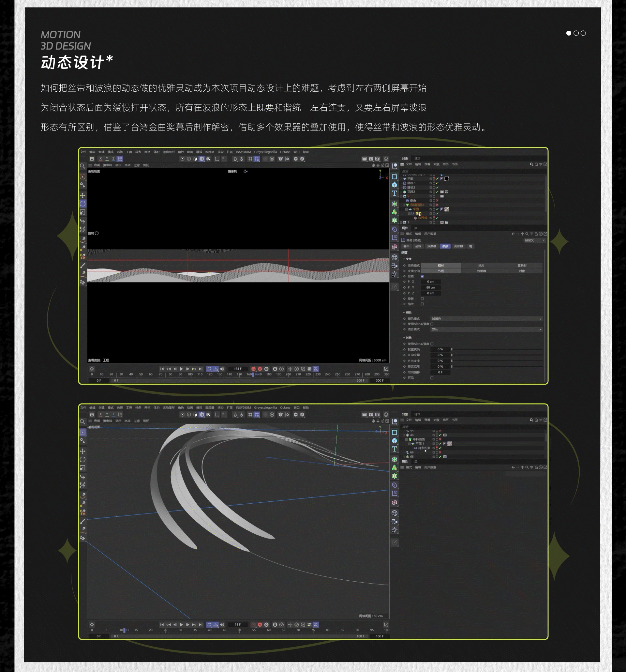Check 使用Alpha/强度 under 颜色 section
This screenshot has height=672, width=626.
pyautogui.click(x=432, y=324)
